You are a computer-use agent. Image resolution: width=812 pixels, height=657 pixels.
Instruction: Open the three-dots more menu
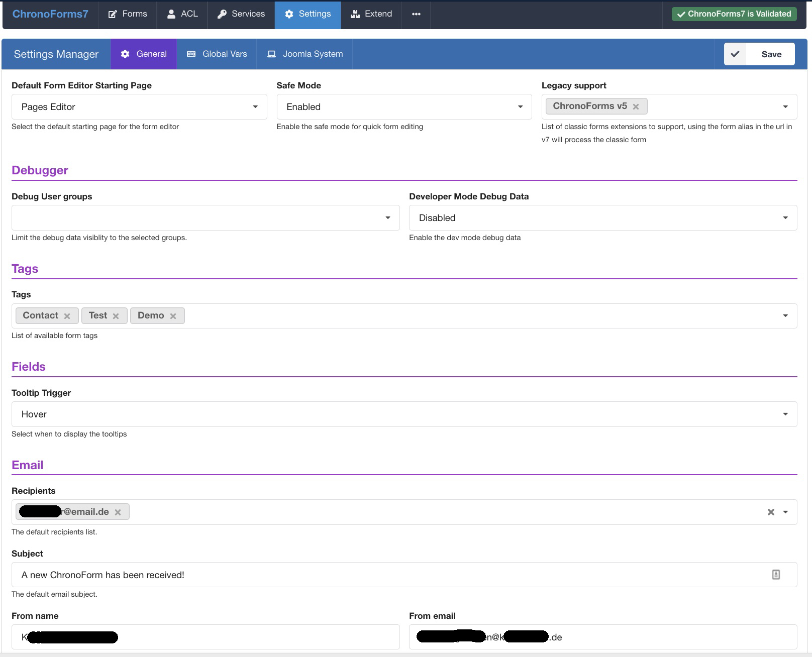click(x=416, y=14)
